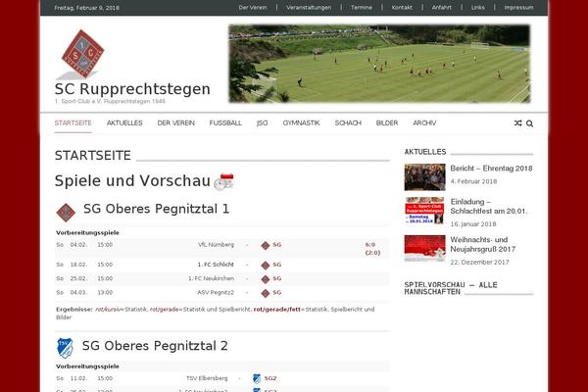
Task: Click SG diamond icon in VfL Nürnberg row
Action: coord(266,246)
